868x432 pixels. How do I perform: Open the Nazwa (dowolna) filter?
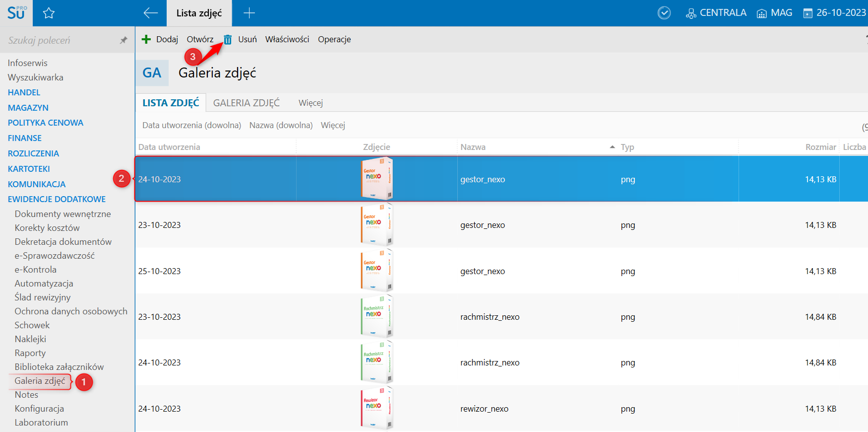pos(281,125)
